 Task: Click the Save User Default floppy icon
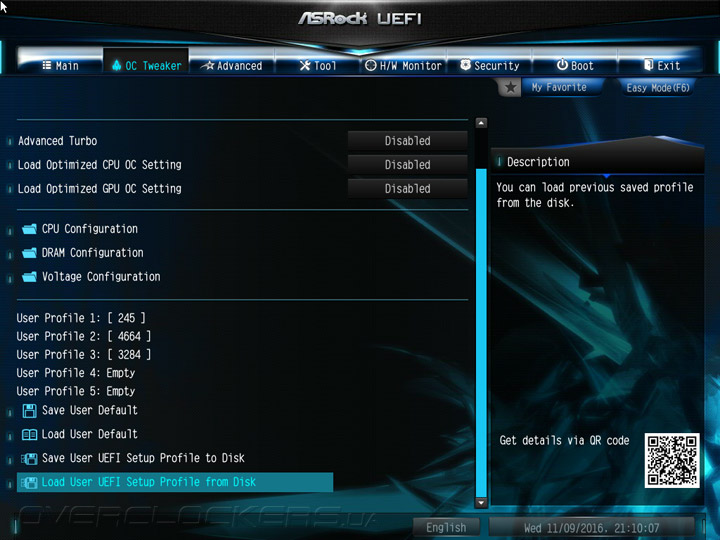pos(29,411)
